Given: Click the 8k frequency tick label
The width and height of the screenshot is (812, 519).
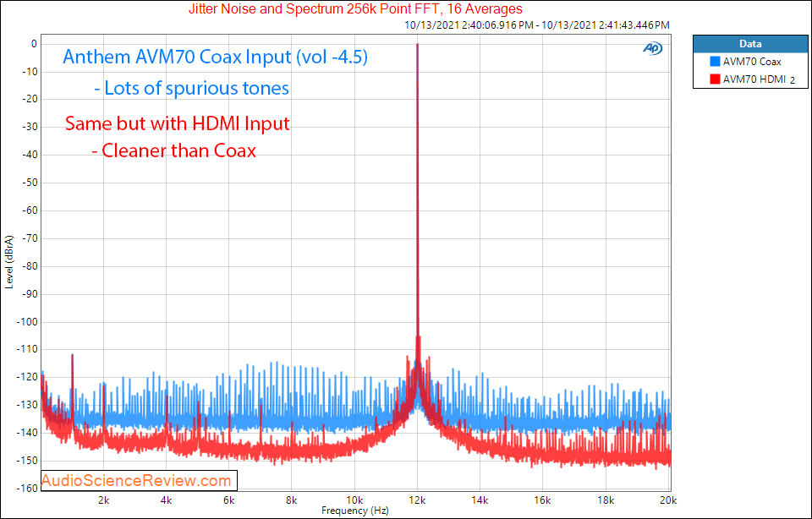Looking at the screenshot, I should coord(292,500).
